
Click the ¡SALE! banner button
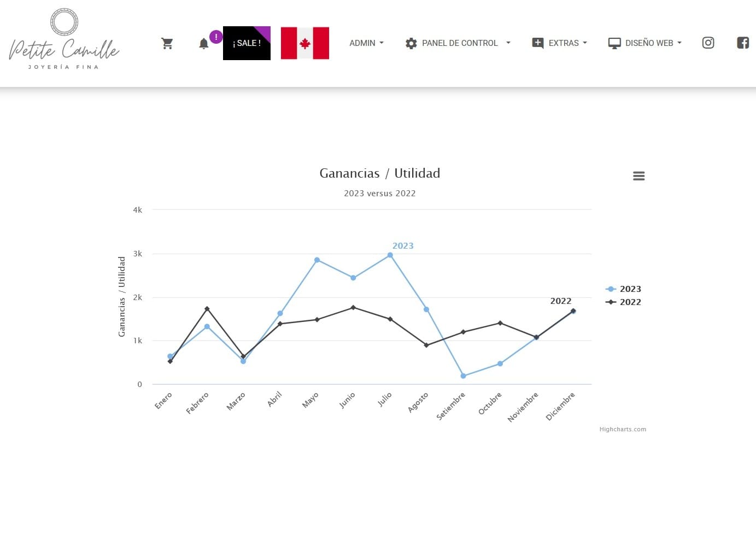click(x=247, y=43)
